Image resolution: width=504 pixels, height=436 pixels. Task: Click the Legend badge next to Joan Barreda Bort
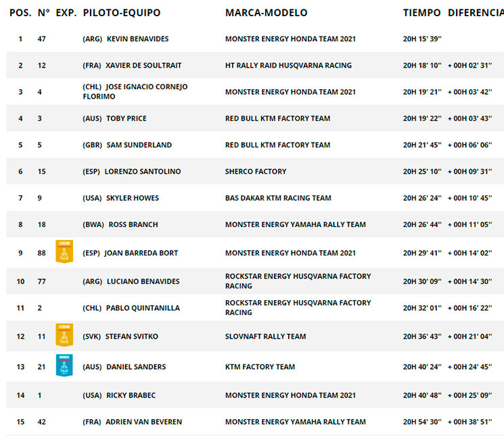pyautogui.click(x=64, y=251)
